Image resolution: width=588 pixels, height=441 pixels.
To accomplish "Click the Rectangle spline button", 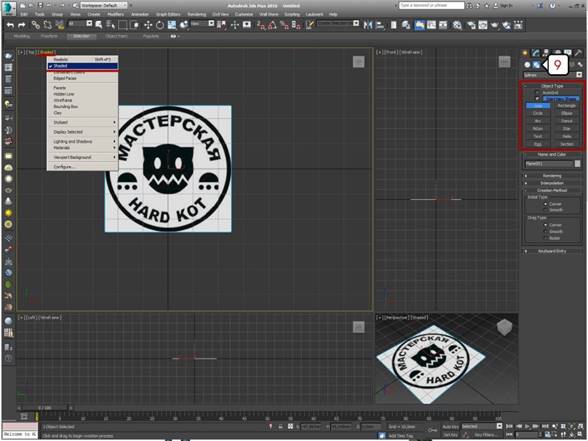I will [x=567, y=106].
